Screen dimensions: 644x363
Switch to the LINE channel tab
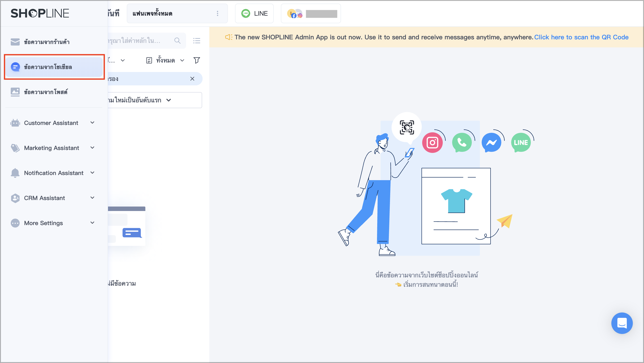[254, 13]
